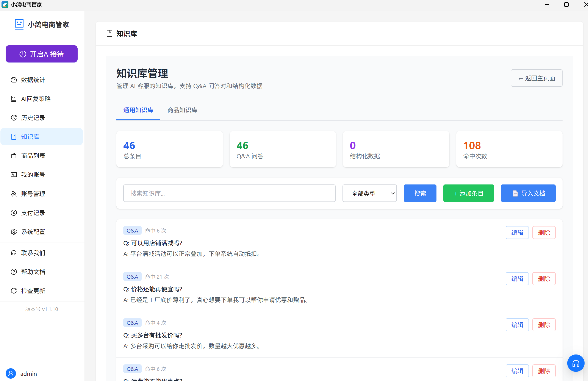Screen dimensions: 588x381
Task: Switch to 商品知识库 tab
Action: coord(182,110)
